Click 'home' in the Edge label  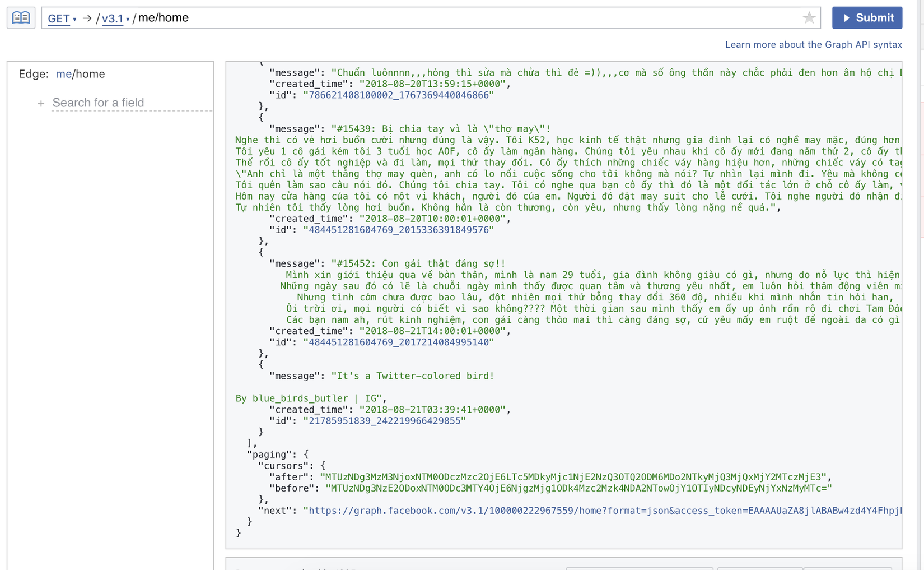click(90, 74)
